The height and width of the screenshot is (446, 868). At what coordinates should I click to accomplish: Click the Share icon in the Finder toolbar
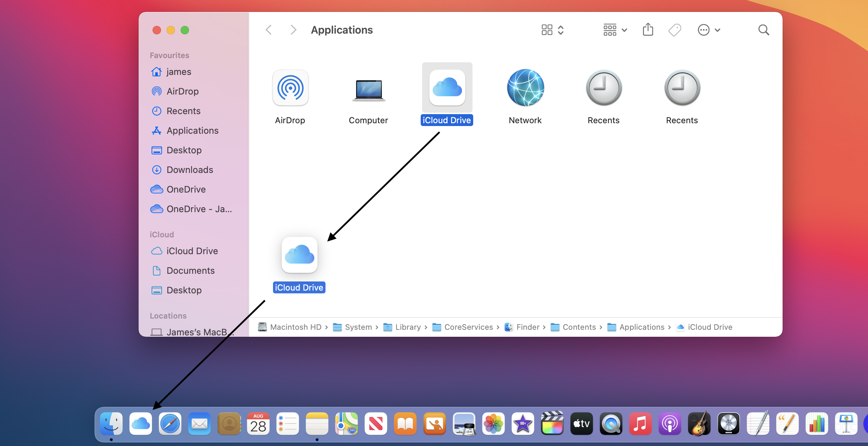pos(648,30)
